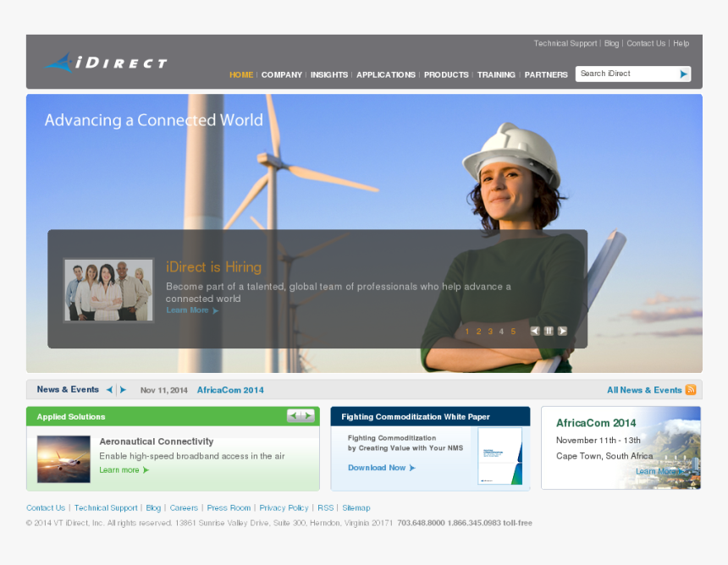Open footer Press Room link
728x565 pixels.
coord(229,508)
